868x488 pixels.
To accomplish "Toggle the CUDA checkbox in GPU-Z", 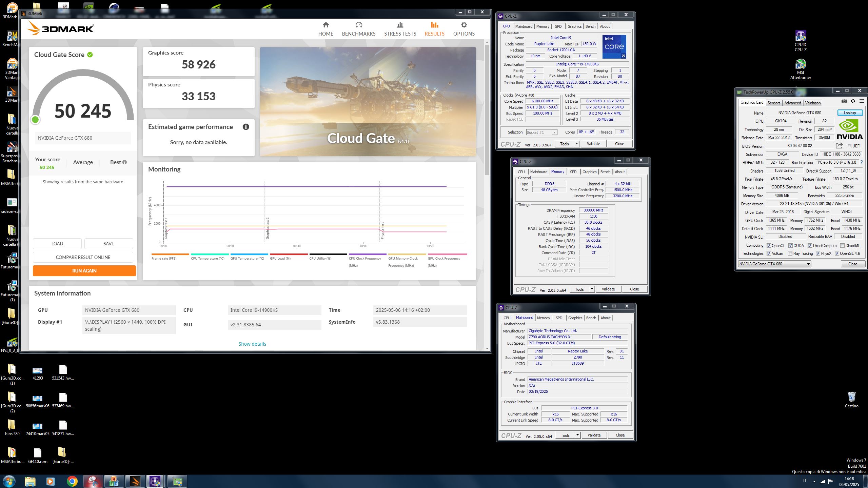I will [790, 246].
